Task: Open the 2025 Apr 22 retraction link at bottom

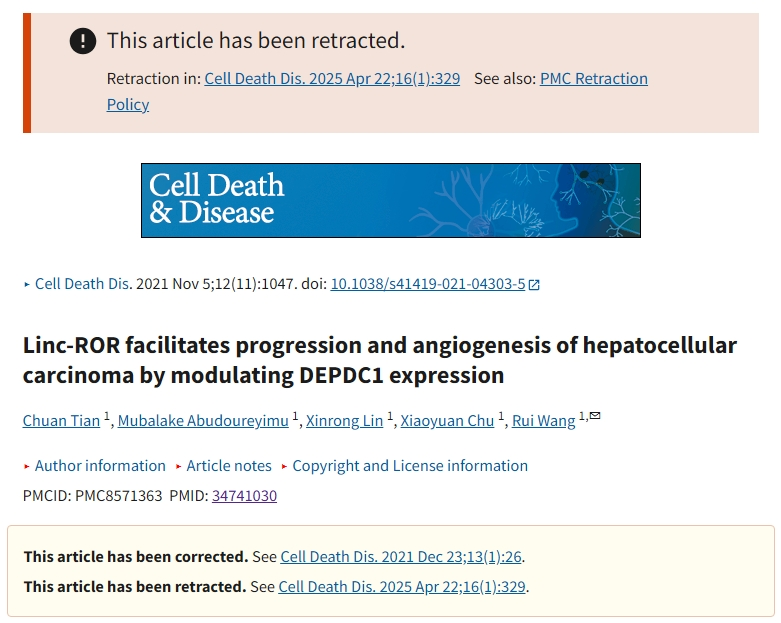Action: 402,587
